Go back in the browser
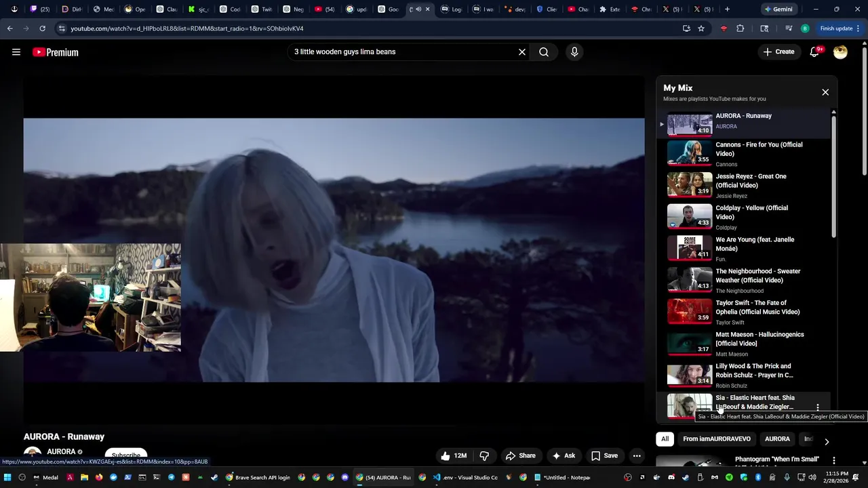The width and height of the screenshot is (868, 488). [x=9, y=28]
